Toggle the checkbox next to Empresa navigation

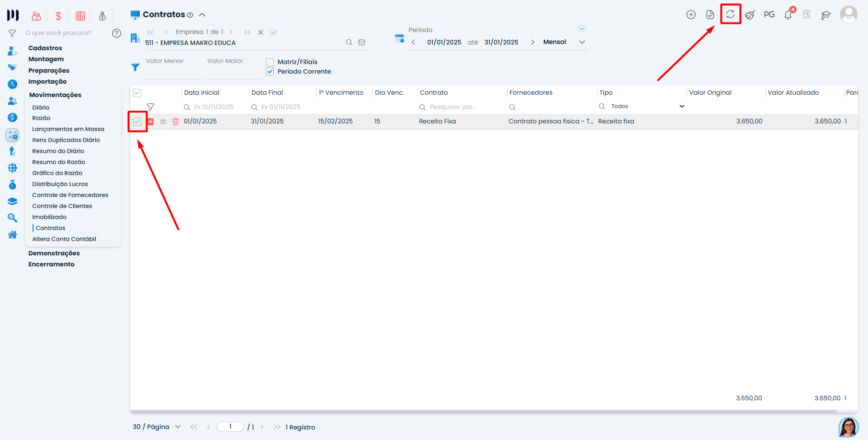click(x=273, y=33)
